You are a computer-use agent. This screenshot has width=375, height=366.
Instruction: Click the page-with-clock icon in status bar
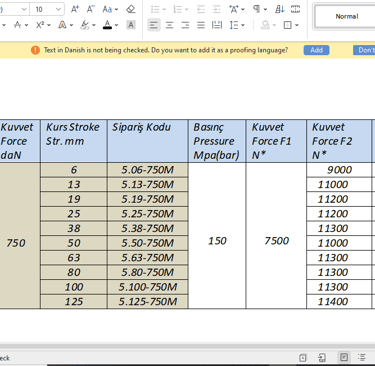click(303, 358)
